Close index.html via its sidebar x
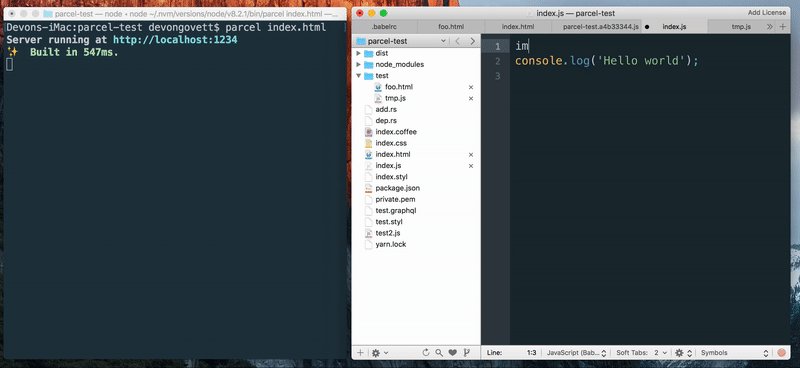The width and height of the screenshot is (800, 368). [x=471, y=155]
